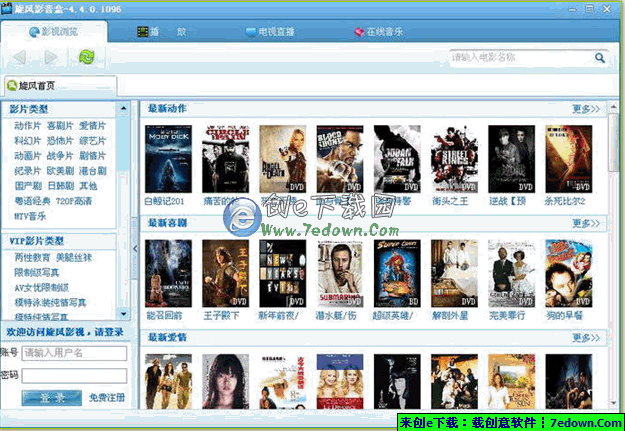The width and height of the screenshot is (625, 431).
Task: Click main content scrollbar up arrow
Action: coord(613,108)
